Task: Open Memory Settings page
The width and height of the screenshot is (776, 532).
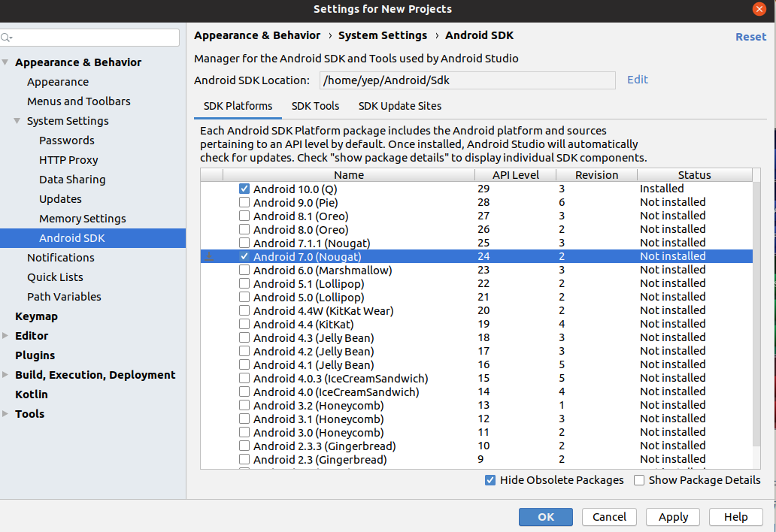Action: click(83, 219)
